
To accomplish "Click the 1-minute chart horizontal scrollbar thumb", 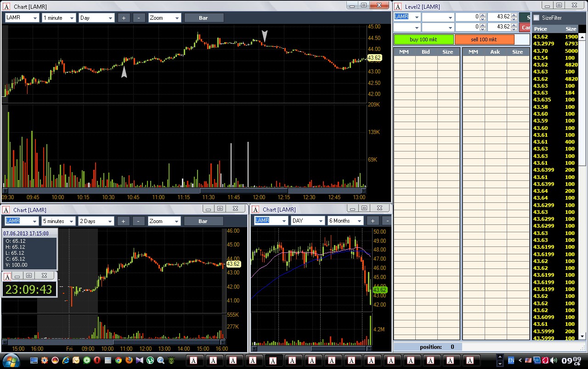I will tap(244, 190).
